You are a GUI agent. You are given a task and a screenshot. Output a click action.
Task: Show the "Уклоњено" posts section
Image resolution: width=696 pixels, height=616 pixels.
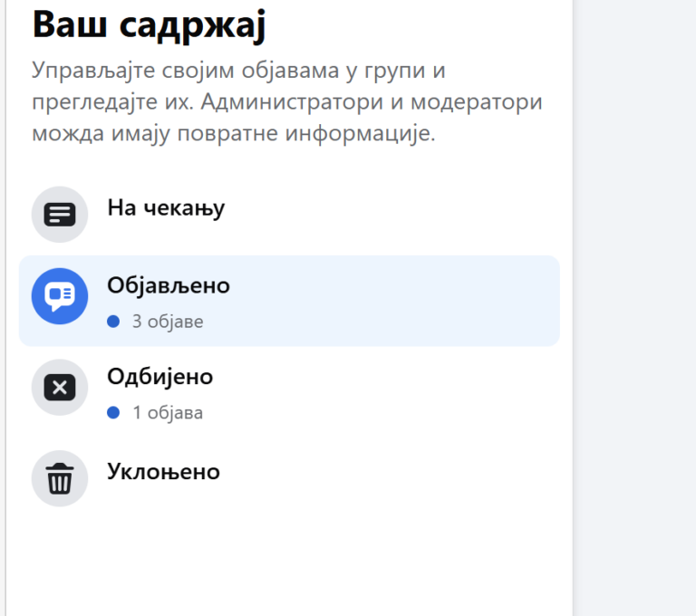[163, 471]
